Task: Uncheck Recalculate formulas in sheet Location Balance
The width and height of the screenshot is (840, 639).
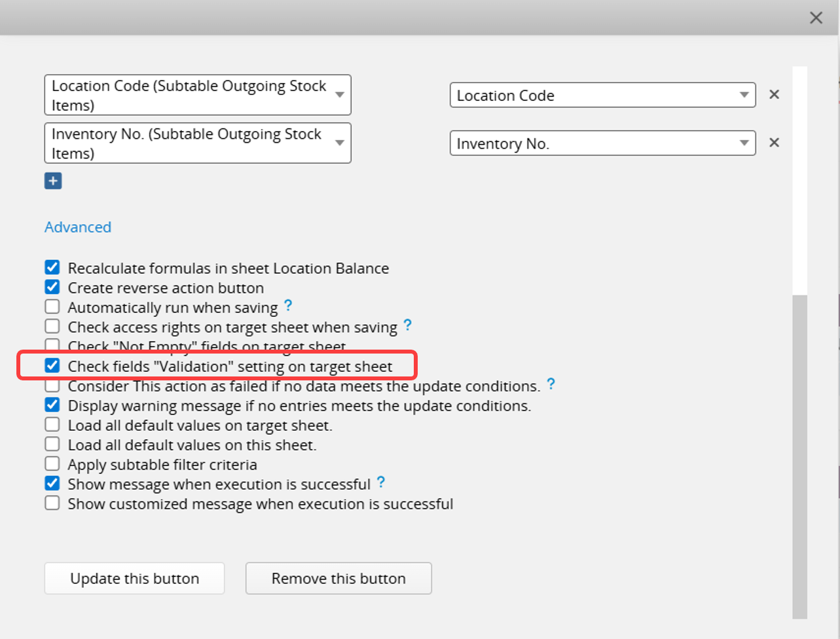Action: coord(52,268)
